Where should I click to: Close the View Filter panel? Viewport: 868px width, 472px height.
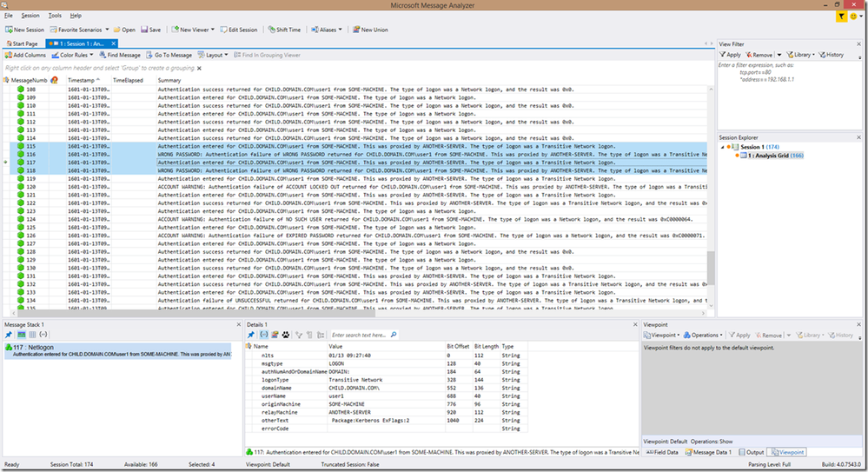tap(858, 43)
